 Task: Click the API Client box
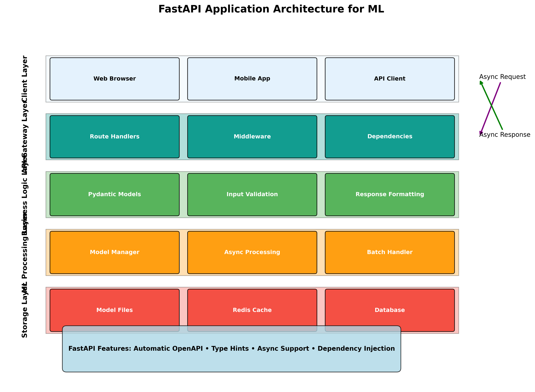(x=390, y=79)
